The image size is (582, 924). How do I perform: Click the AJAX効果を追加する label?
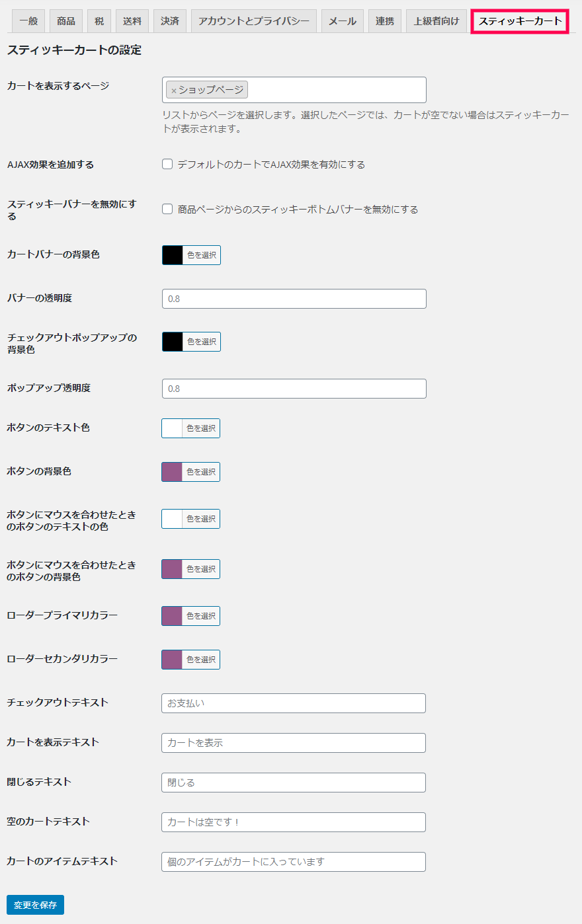(x=50, y=165)
